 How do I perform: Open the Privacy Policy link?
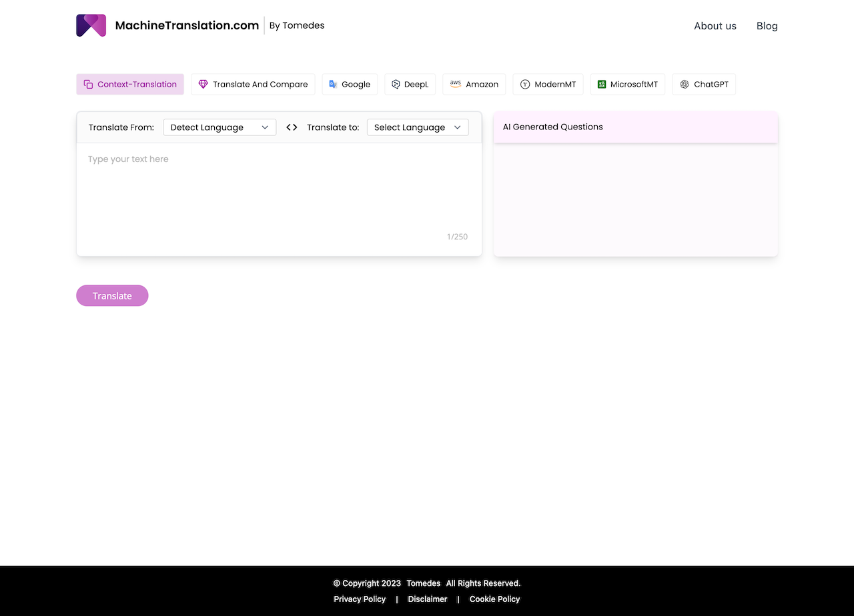pos(360,599)
